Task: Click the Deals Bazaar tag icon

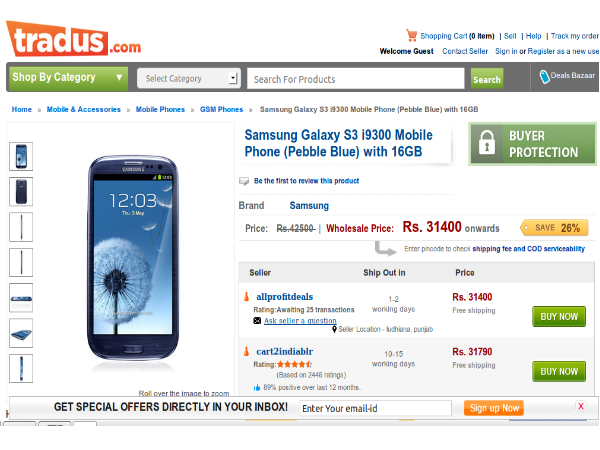Action: point(546,77)
